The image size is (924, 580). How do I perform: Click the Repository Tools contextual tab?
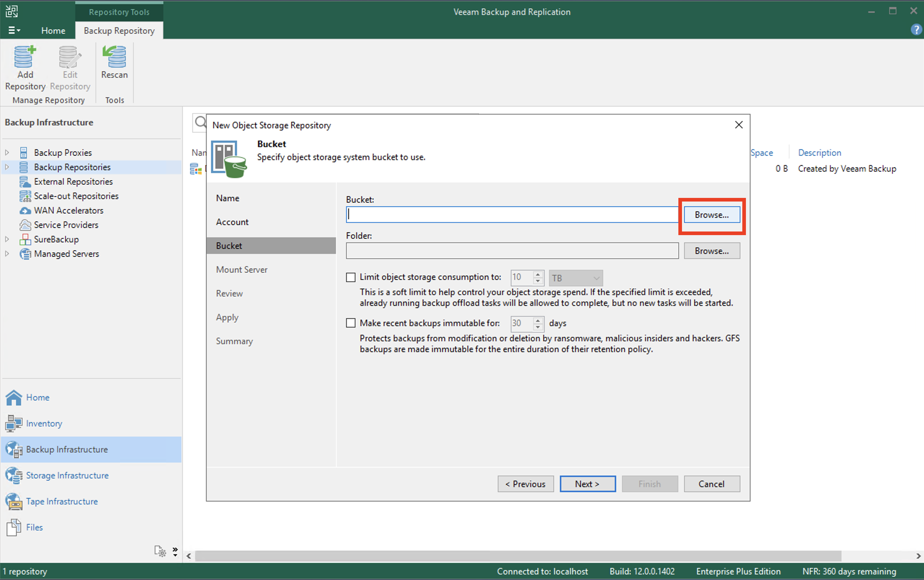tap(119, 12)
